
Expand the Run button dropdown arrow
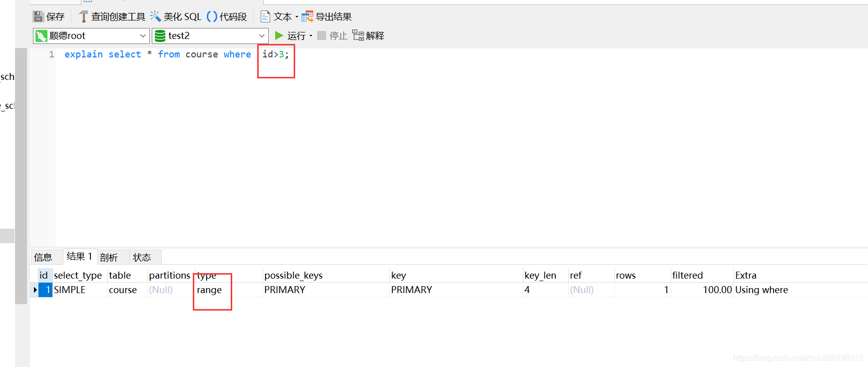311,36
